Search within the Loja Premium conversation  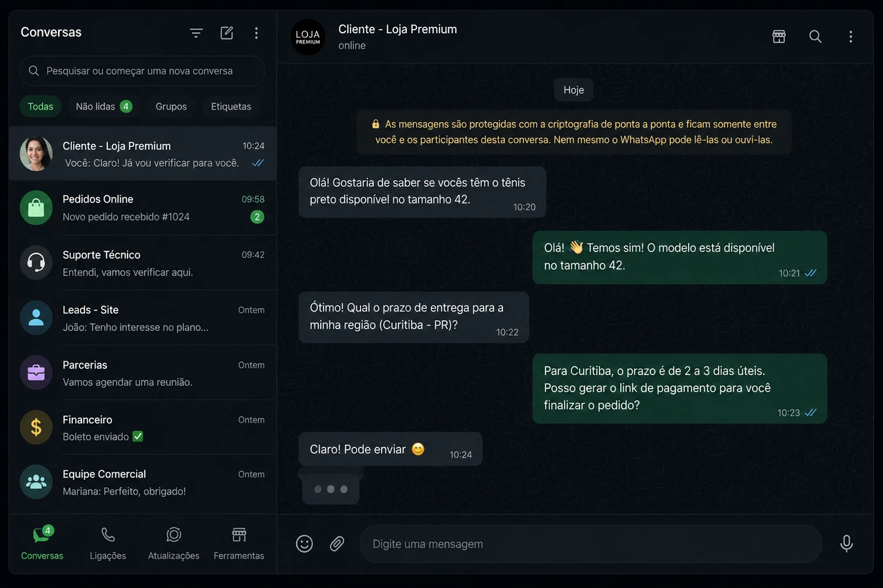[x=815, y=37]
